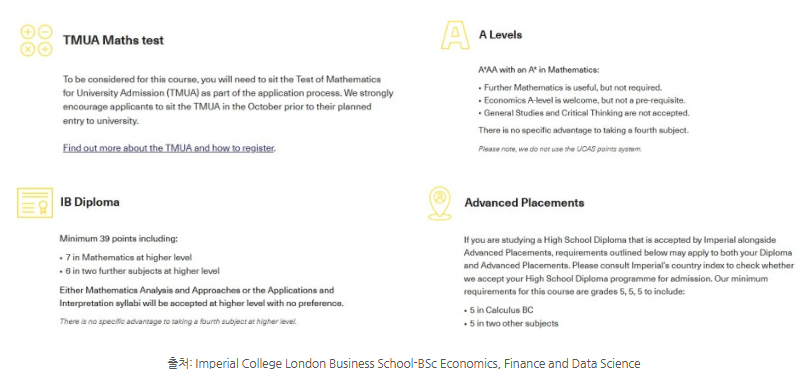Click the IB Diploma certificate icon
The height and width of the screenshot is (379, 810).
tap(35, 202)
